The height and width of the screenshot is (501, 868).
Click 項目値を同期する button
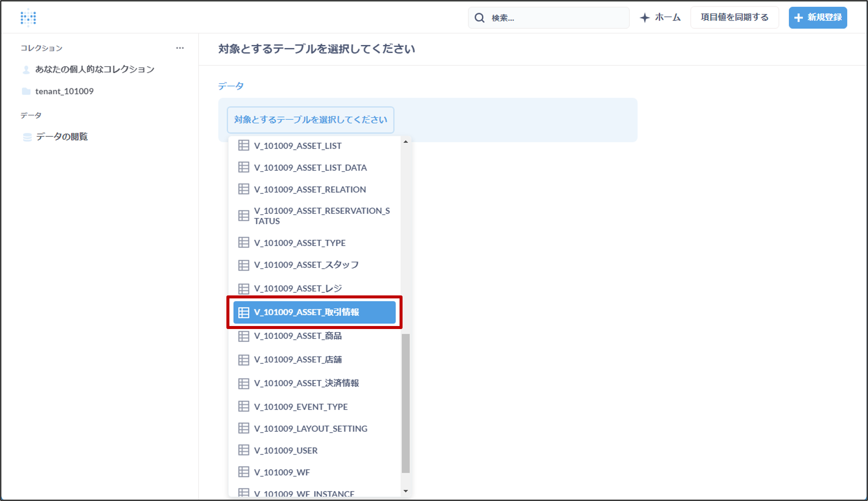click(734, 17)
